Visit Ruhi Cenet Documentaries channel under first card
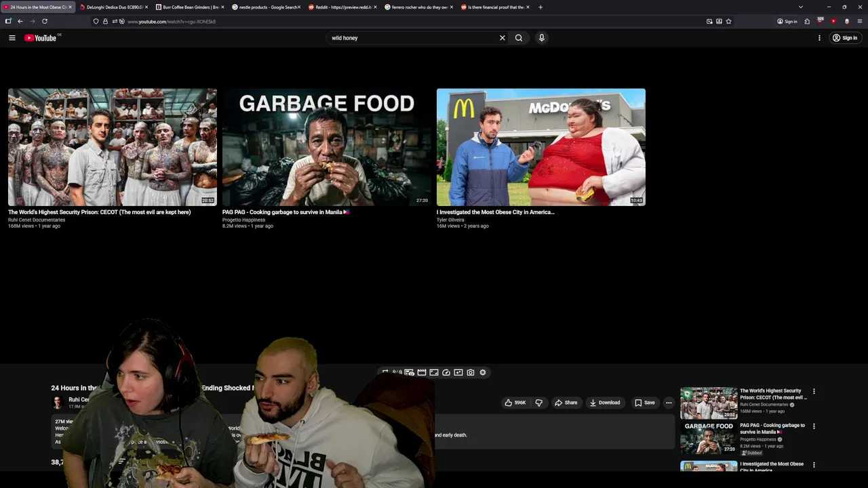The width and height of the screenshot is (868, 488). pos(37,220)
